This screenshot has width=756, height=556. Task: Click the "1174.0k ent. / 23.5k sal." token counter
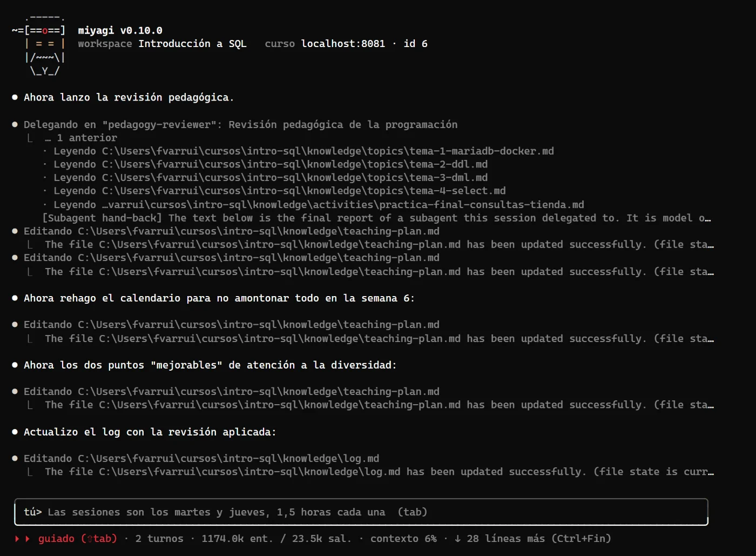(x=276, y=539)
